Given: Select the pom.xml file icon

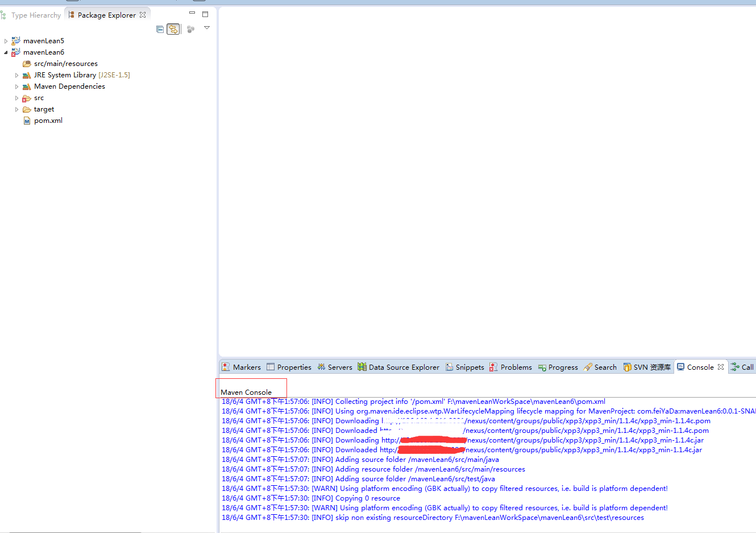Looking at the screenshot, I should [27, 121].
